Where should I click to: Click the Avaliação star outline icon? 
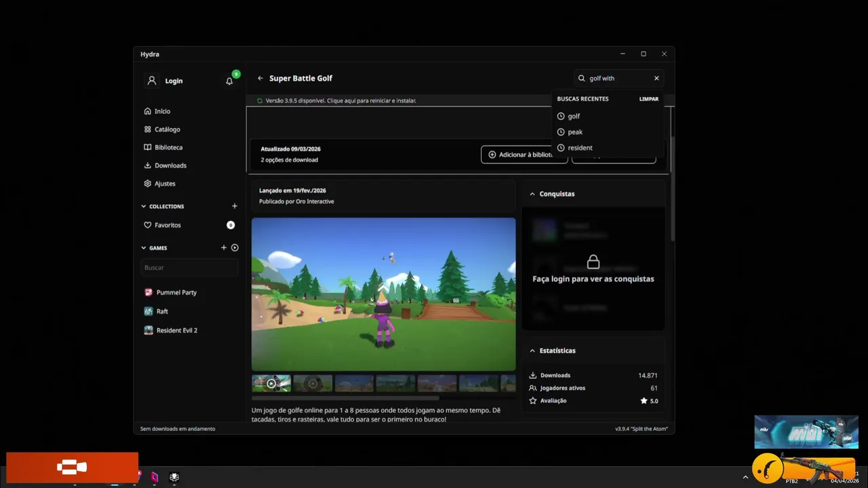click(x=533, y=401)
